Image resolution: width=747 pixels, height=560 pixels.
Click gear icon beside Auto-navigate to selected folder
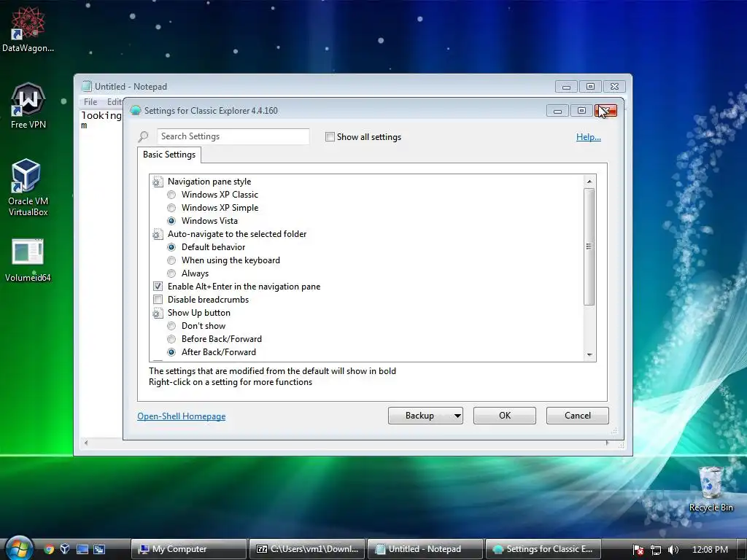(x=158, y=234)
